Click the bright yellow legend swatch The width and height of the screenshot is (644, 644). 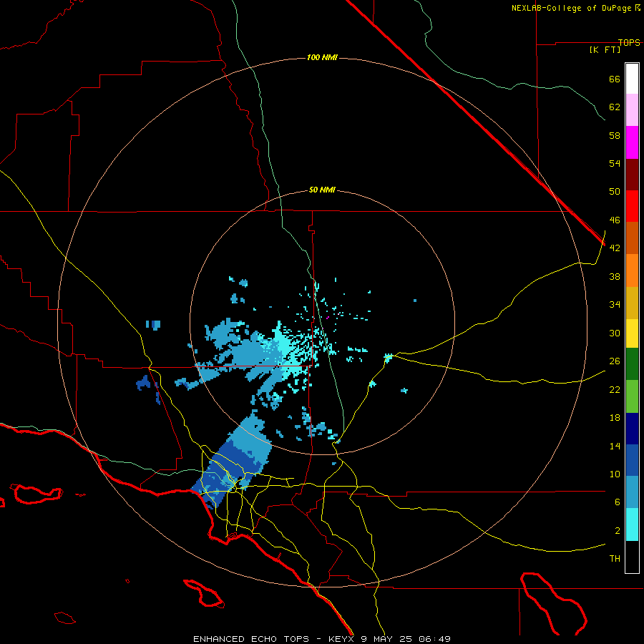click(x=632, y=333)
